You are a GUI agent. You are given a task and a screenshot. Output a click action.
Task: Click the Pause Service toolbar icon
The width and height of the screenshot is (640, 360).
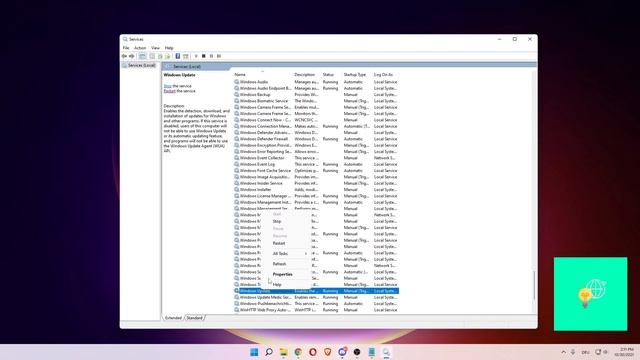(211, 56)
